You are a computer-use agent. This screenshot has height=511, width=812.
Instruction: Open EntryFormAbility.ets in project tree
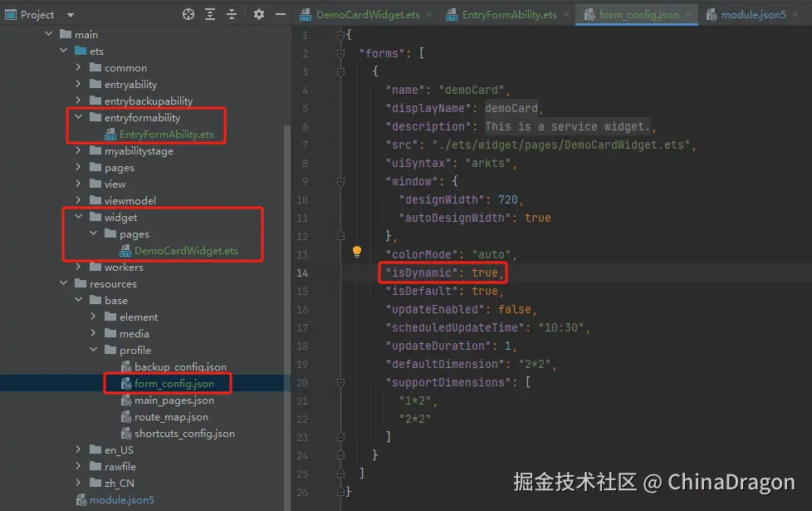tap(166, 135)
